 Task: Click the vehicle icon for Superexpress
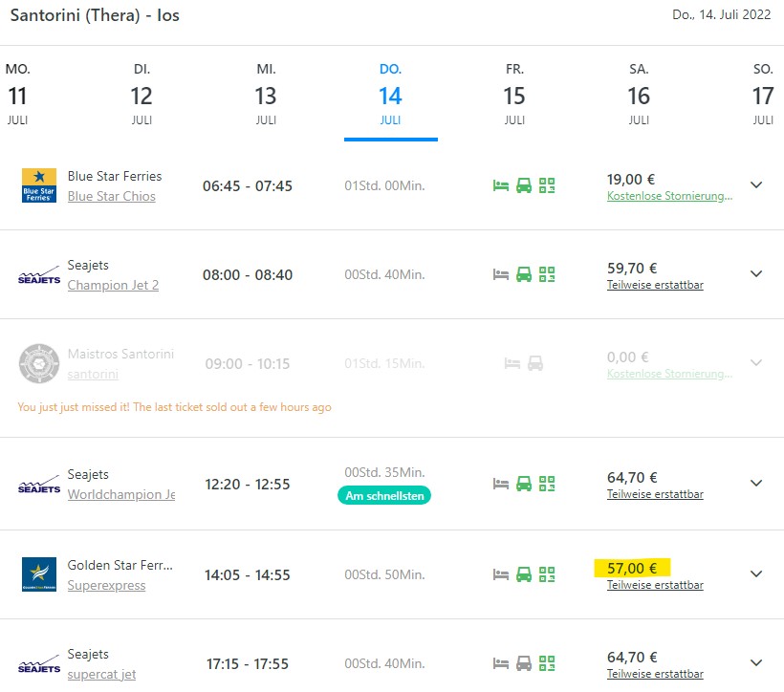524,574
